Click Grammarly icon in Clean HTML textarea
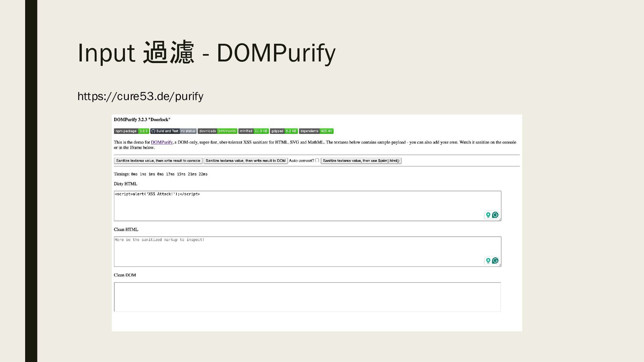 click(x=495, y=260)
